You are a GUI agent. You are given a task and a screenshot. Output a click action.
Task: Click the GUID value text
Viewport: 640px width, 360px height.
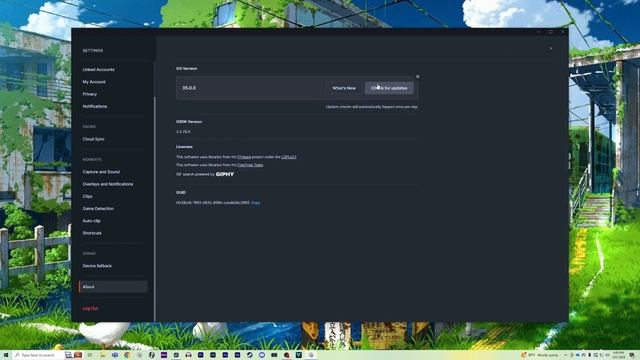213,202
